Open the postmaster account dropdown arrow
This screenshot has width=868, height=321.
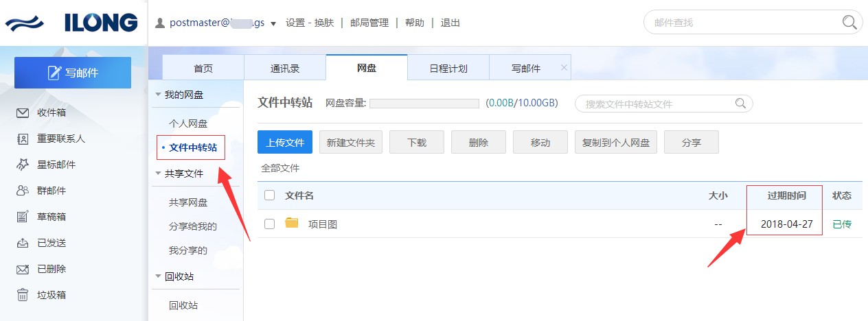pyautogui.click(x=273, y=23)
